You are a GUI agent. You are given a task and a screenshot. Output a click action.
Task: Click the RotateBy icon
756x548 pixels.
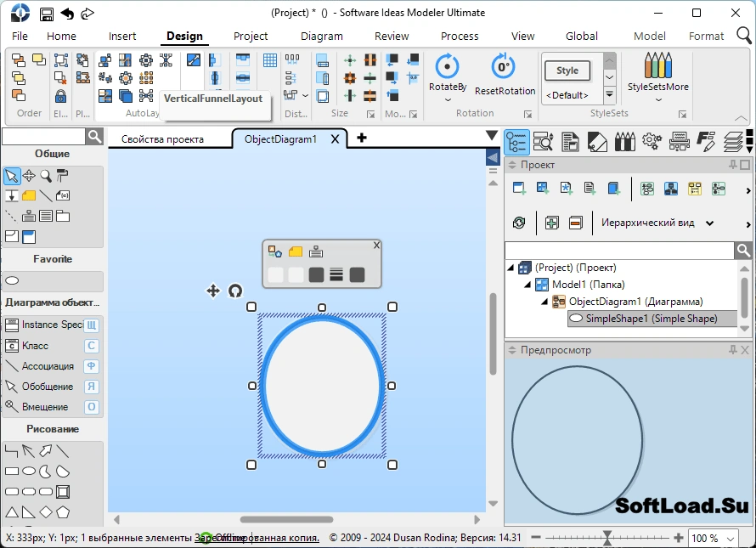447,66
